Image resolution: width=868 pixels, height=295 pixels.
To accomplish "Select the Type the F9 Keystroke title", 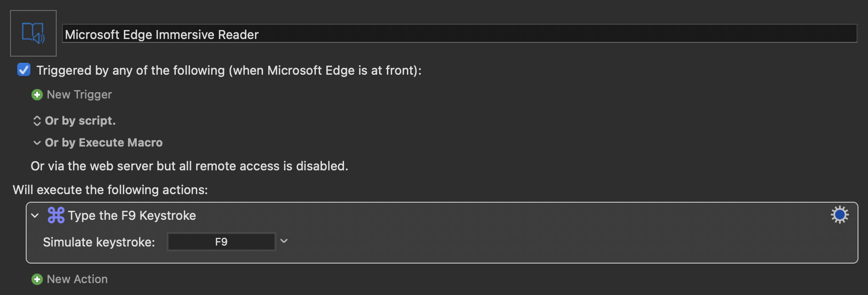I will [x=132, y=216].
